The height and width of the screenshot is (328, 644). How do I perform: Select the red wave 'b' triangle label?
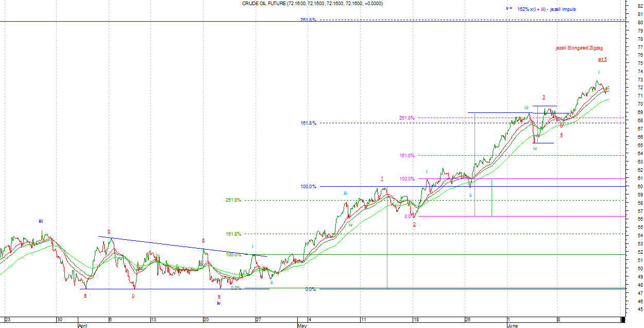tap(109, 231)
